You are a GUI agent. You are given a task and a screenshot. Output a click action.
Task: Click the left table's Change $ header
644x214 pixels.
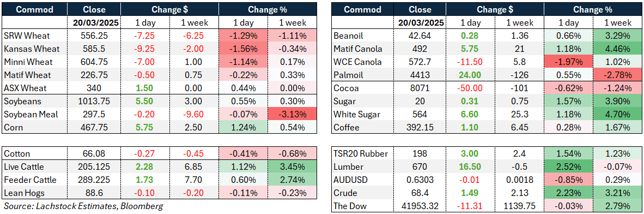[169, 9]
